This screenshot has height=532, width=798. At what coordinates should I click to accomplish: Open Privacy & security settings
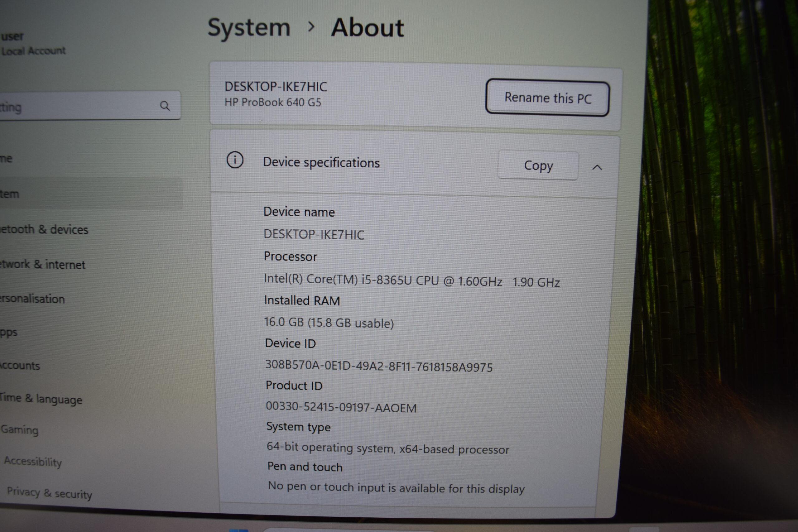point(50,493)
